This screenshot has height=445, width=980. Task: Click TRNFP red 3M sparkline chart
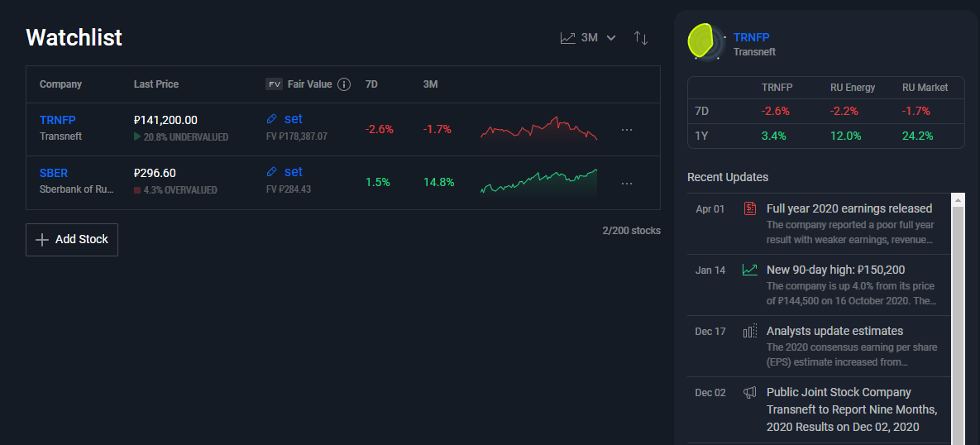pyautogui.click(x=538, y=129)
